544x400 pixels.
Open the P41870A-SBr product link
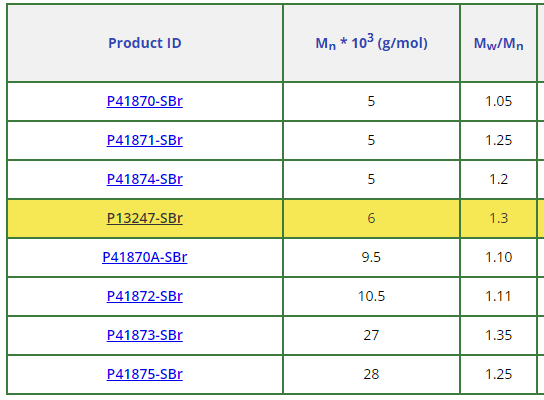point(145,257)
